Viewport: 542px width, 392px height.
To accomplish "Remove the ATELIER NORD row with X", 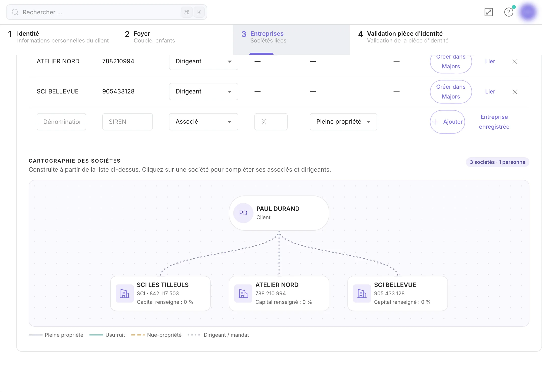I will point(515,62).
